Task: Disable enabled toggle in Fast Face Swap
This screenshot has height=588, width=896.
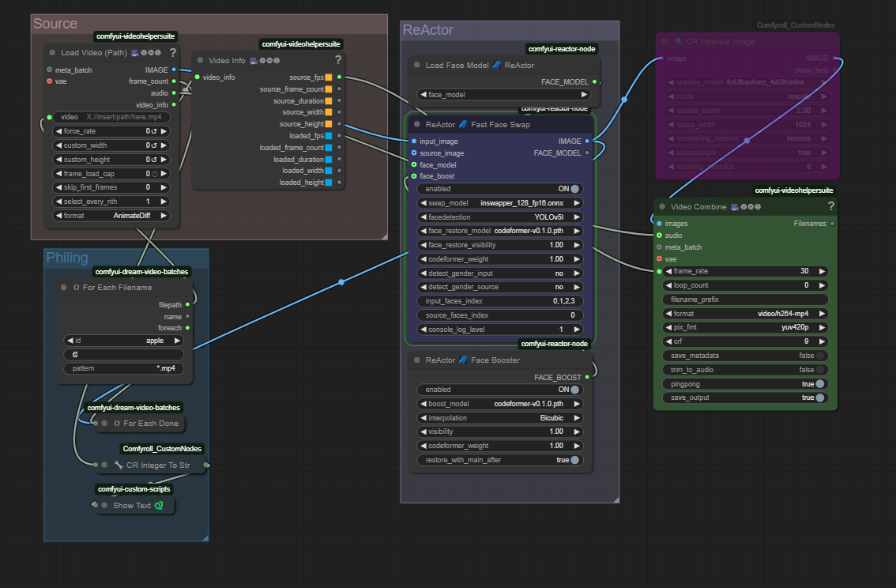Action: click(575, 189)
